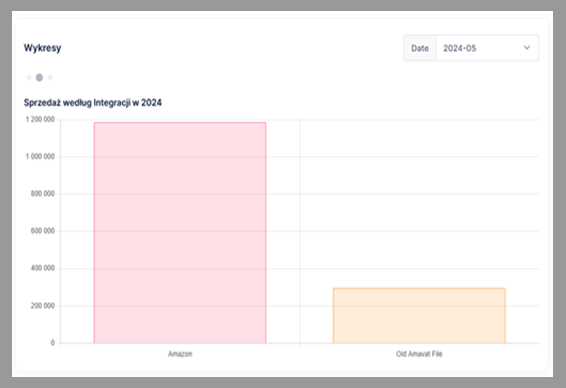Switch to the third carousel dot

(50, 78)
